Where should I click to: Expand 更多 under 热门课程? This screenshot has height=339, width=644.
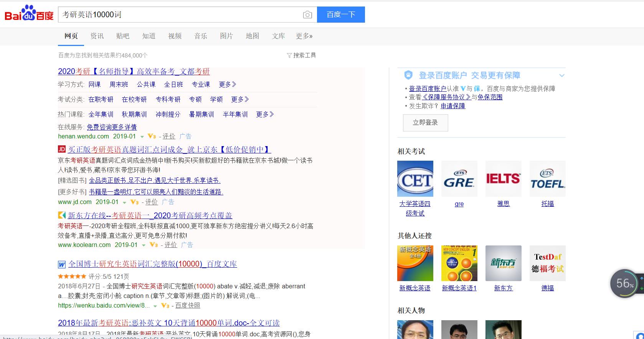click(265, 114)
